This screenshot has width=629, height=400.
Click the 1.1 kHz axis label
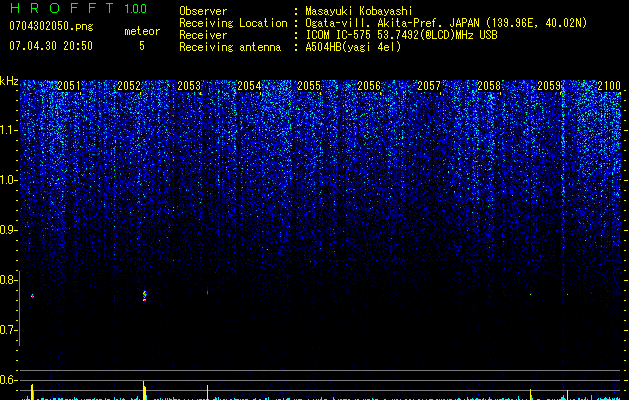coord(8,130)
